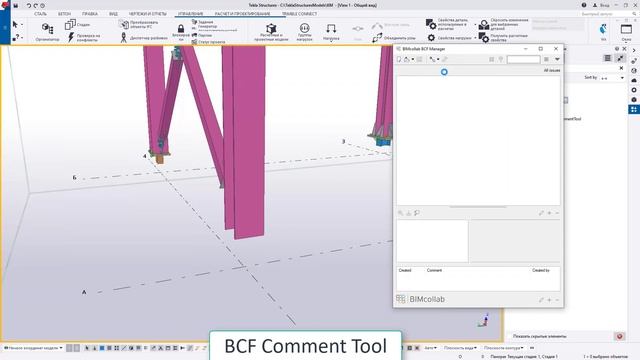The width and height of the screenshot is (640, 360).
Task: Click the zoom magnifier icon under issue list
Action: [401, 213]
